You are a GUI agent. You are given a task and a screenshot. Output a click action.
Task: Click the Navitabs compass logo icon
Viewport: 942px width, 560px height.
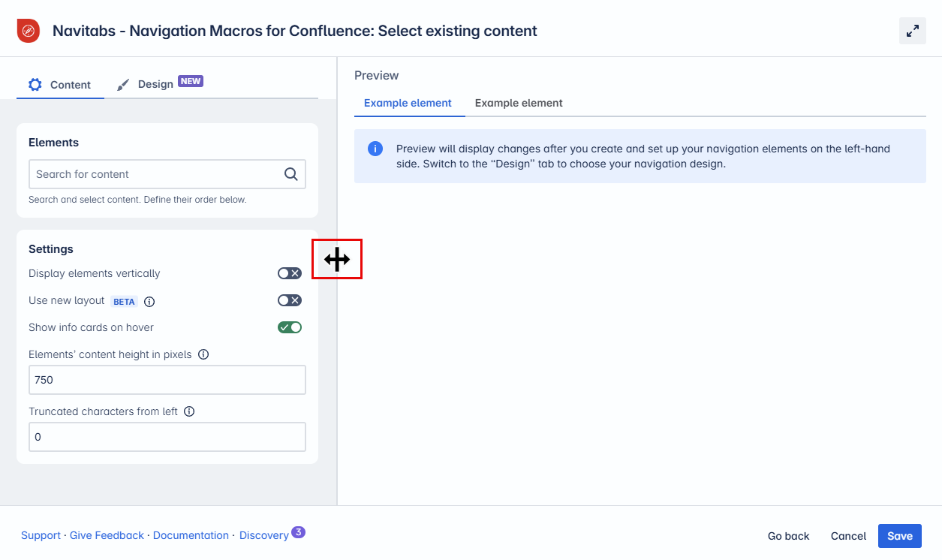pyautogui.click(x=28, y=31)
